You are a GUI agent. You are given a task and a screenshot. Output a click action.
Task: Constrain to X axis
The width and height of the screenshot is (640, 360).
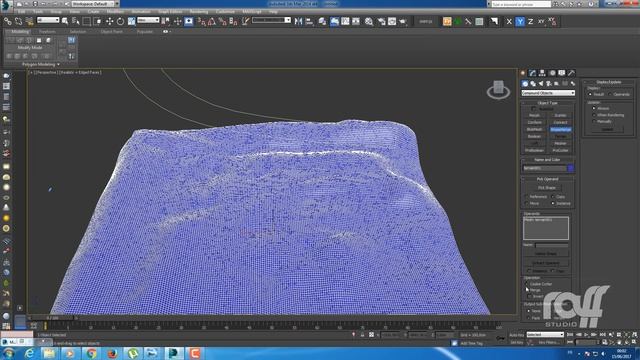pos(509,22)
